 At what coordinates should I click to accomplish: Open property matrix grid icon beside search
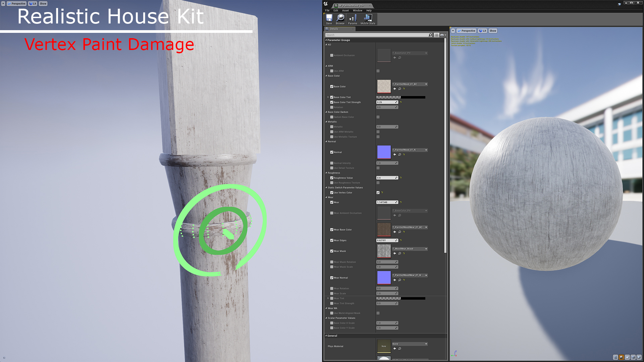point(436,35)
